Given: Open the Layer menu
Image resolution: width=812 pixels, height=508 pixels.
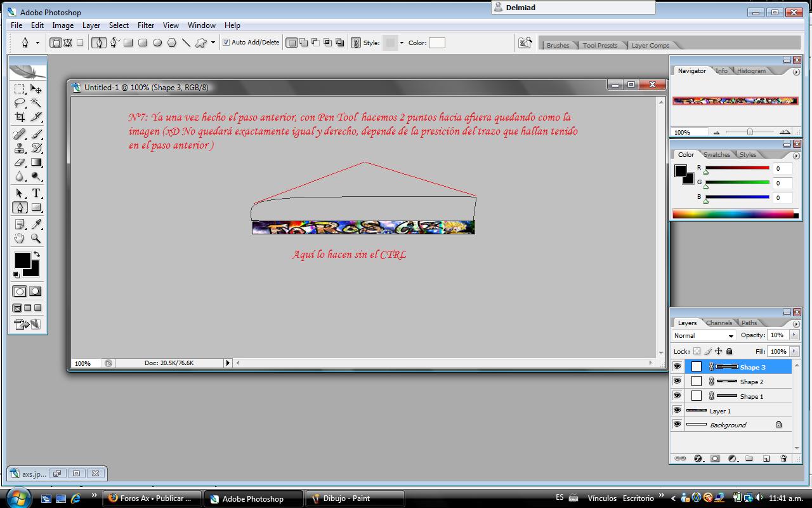Looking at the screenshot, I should 91,25.
